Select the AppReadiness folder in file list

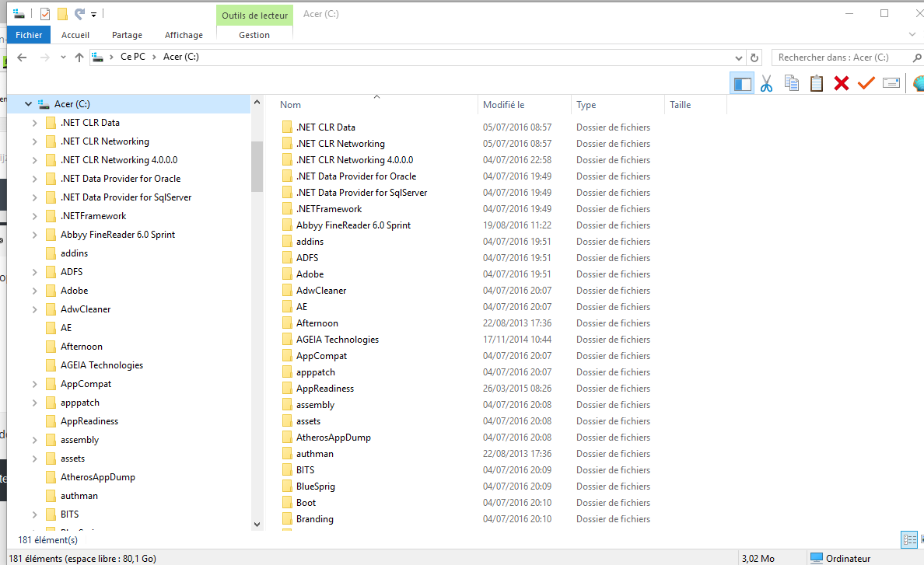pyautogui.click(x=324, y=389)
